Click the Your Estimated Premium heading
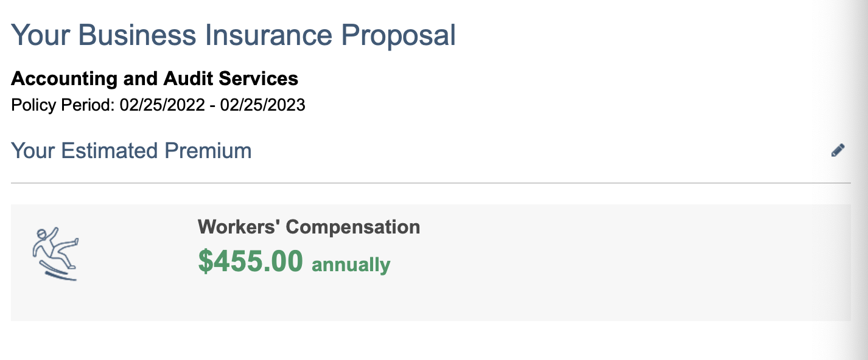Image resolution: width=868 pixels, height=360 pixels. click(131, 150)
